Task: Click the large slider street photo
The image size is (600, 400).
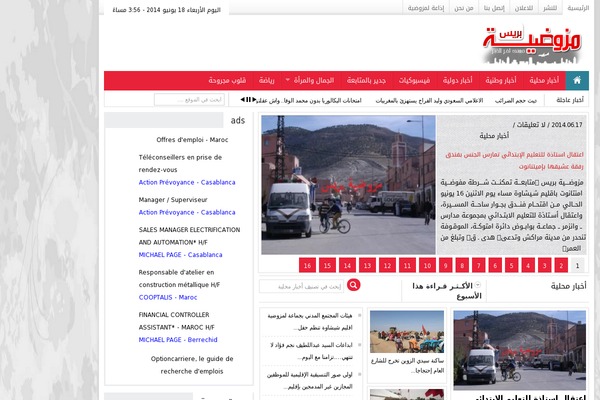Action: coord(348,185)
